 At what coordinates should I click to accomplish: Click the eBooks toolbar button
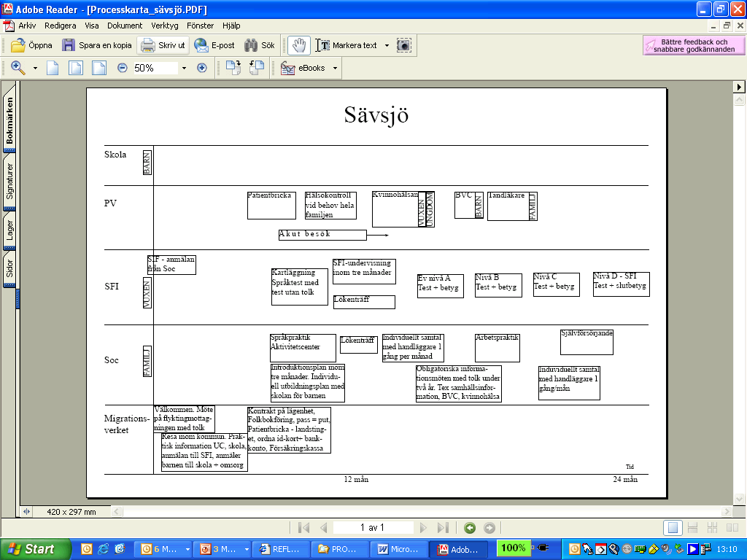coord(303,68)
